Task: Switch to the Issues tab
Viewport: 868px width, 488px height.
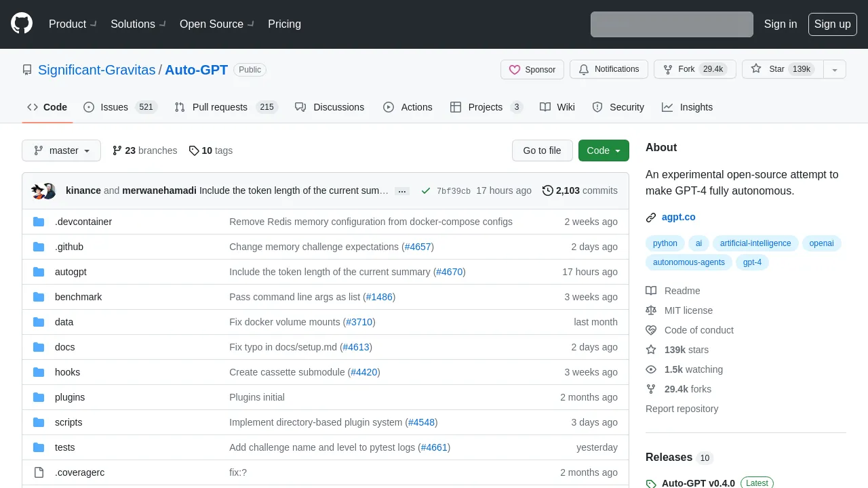Action: point(121,107)
